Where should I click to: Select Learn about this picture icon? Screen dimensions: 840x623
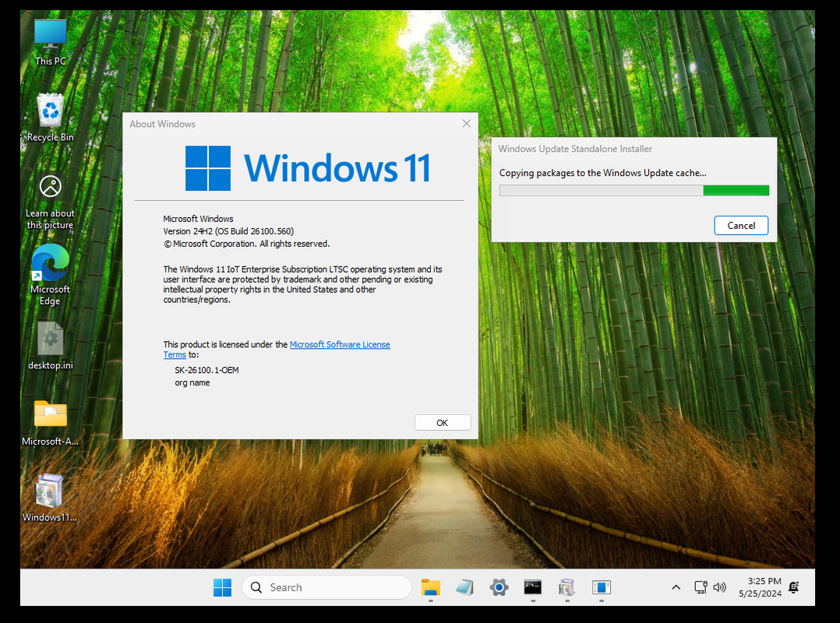tap(51, 202)
